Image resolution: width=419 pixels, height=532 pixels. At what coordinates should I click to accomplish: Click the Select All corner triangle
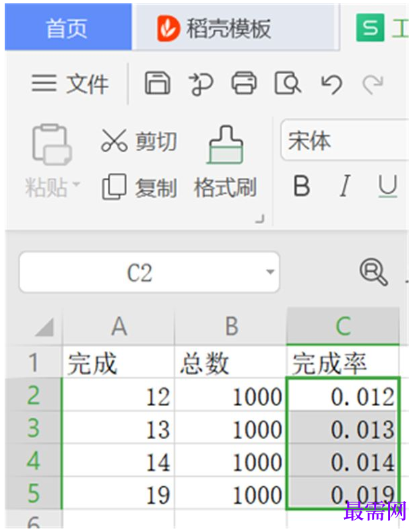pyautogui.click(x=45, y=327)
